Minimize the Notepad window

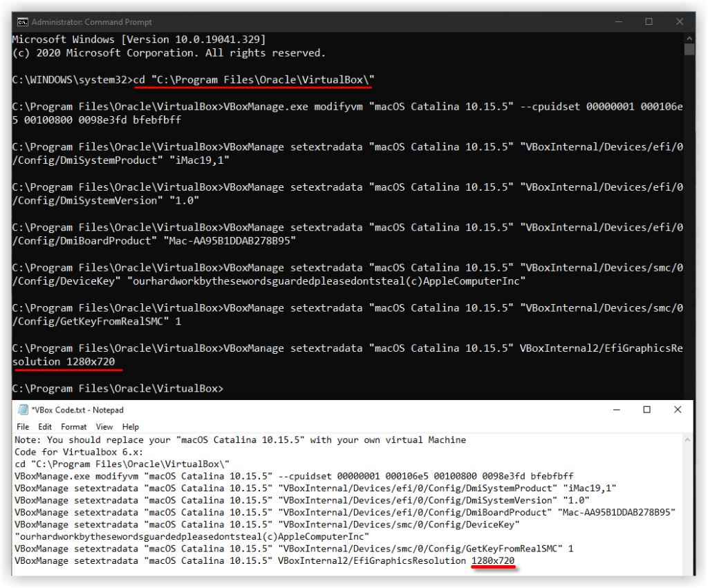click(616, 410)
